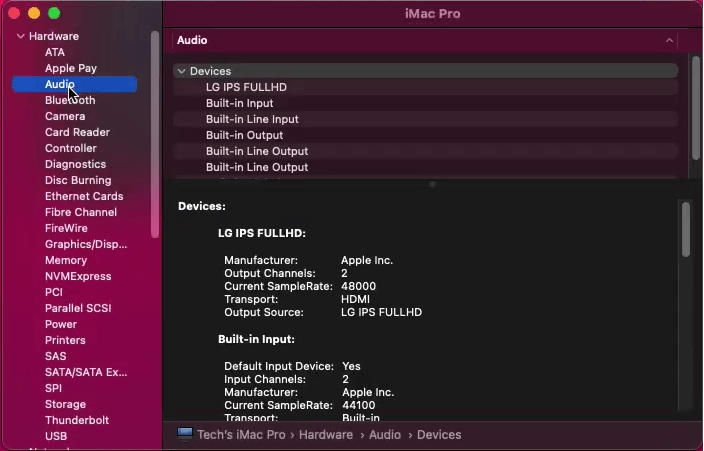704x451 pixels.
Task: Click the computer icon in path bar
Action: [185, 434]
